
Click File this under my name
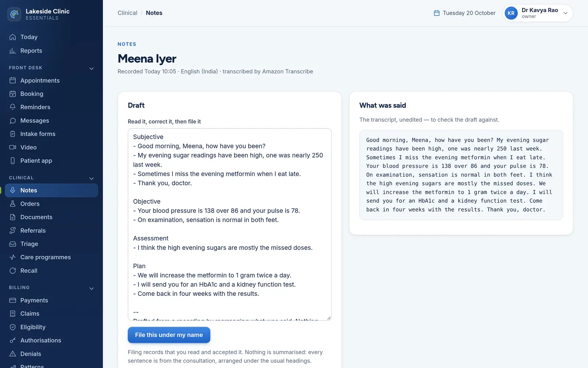point(169,335)
